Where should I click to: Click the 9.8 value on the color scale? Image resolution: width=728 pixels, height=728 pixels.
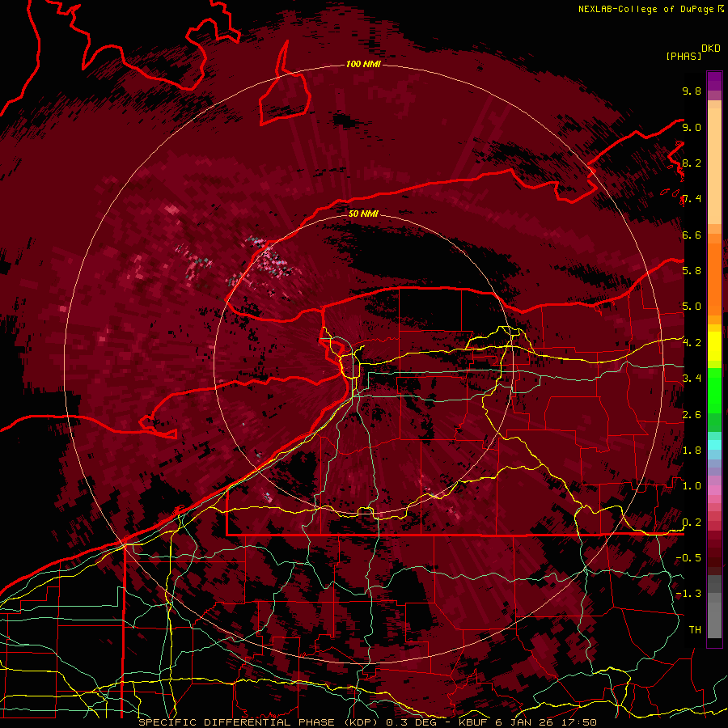(x=692, y=91)
